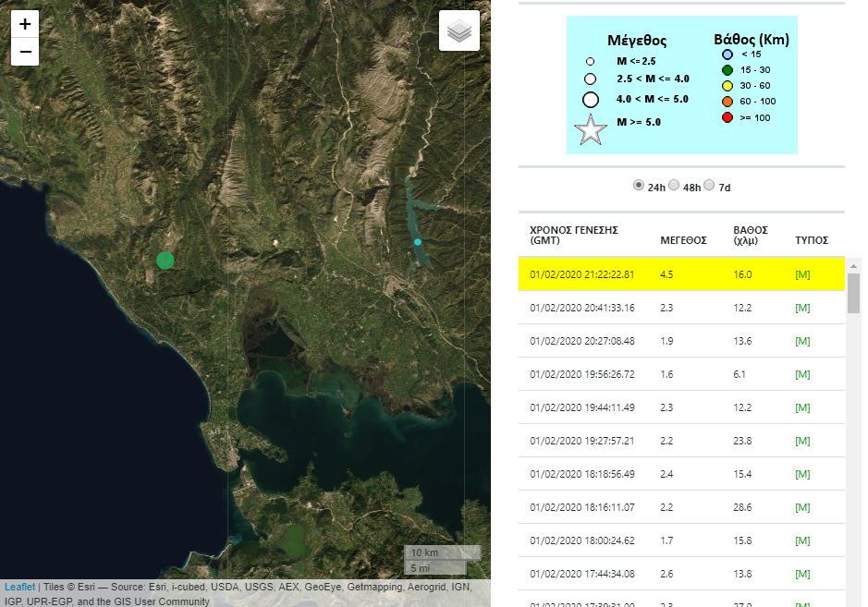Click the small cyan earthquake marker
868x607 pixels.
[418, 242]
